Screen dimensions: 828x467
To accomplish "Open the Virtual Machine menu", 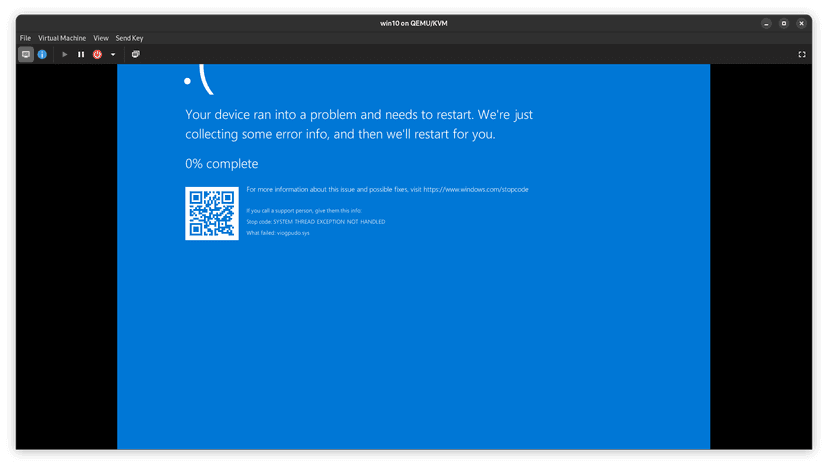I will point(62,38).
